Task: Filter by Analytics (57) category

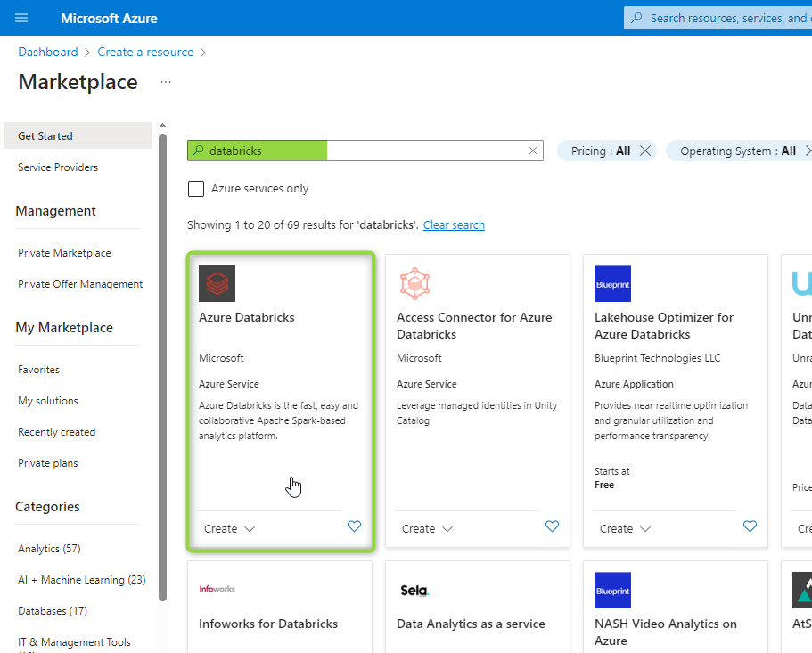Action: pyautogui.click(x=49, y=549)
